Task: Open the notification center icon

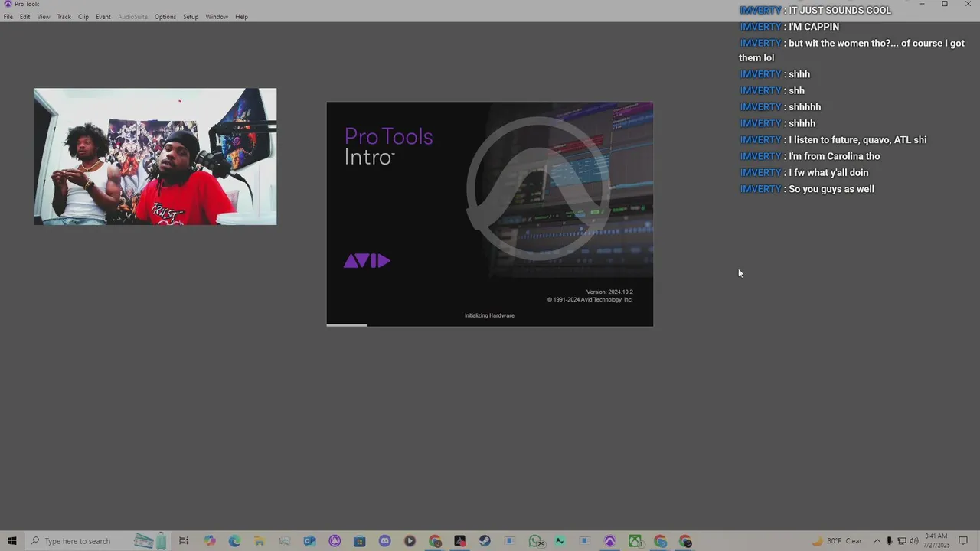Action: (x=964, y=541)
